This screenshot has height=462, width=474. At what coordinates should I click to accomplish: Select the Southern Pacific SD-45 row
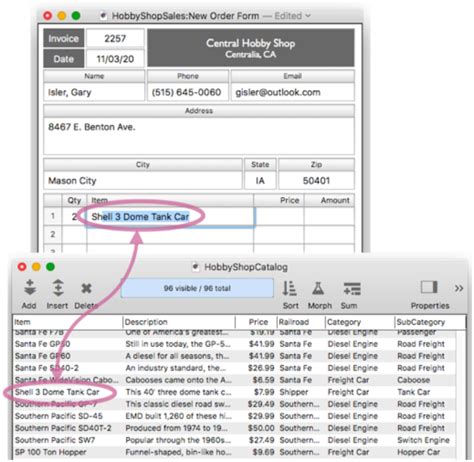[x=235, y=416]
